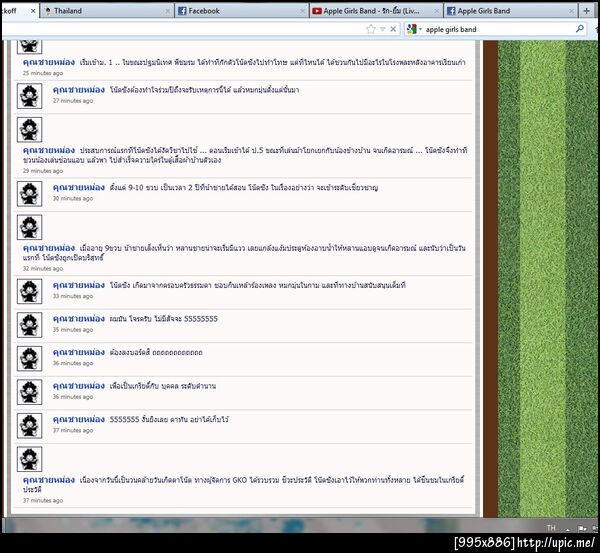
Task: Open คุณชายหม่อง name on 33 minutes ago comment
Action: 78,285
